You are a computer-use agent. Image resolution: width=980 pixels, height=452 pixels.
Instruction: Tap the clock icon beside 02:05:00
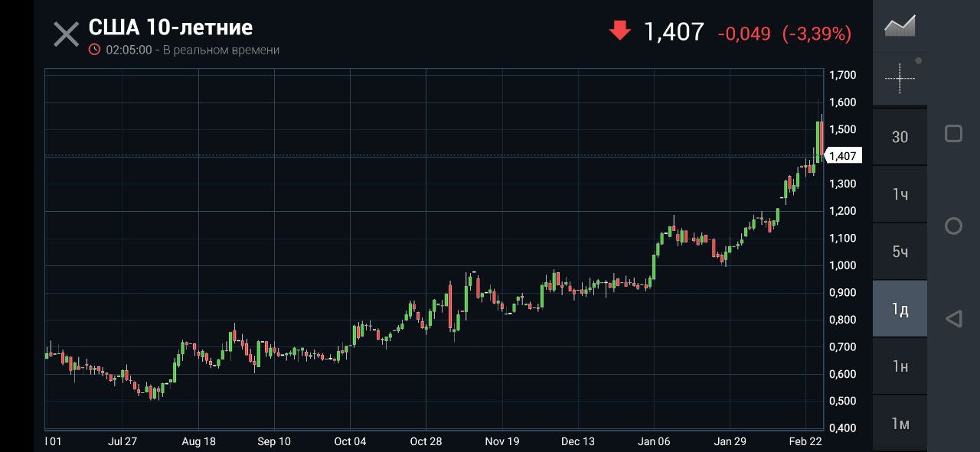[x=94, y=50]
